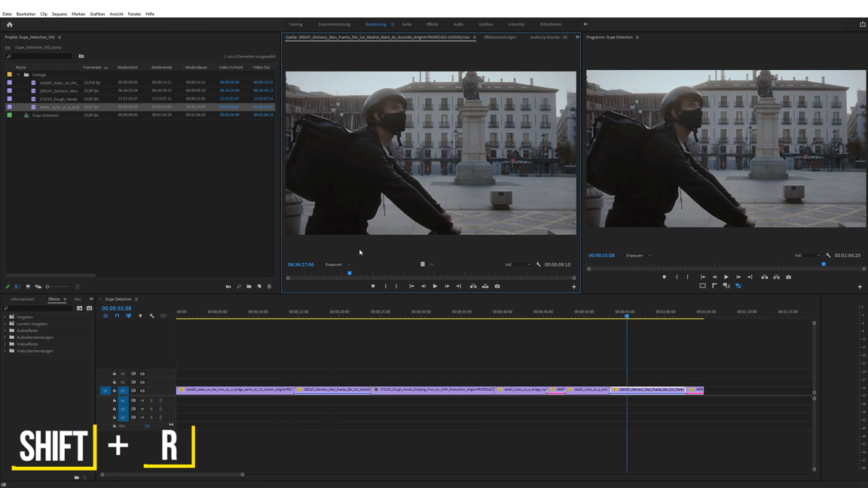
Task: Add a marker in the Program monitor
Action: (x=664, y=277)
